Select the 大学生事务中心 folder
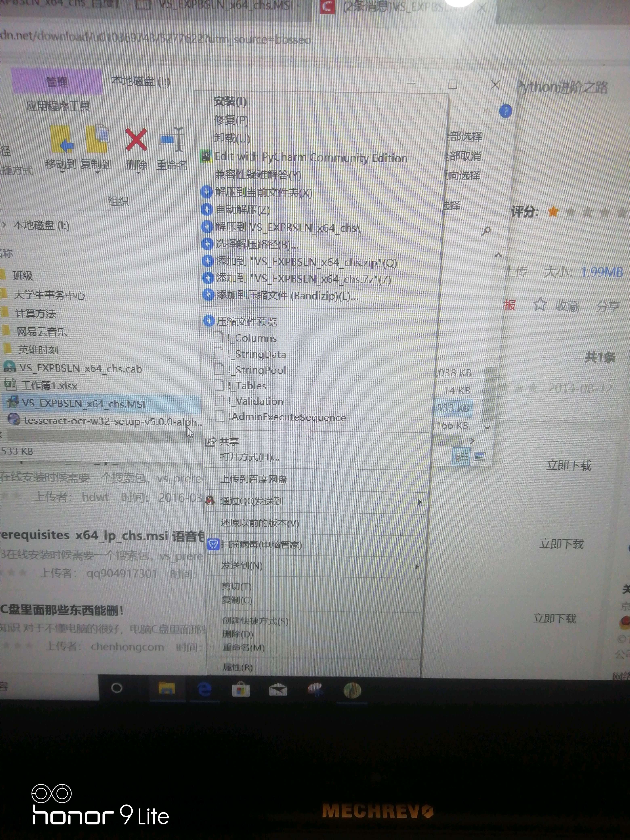This screenshot has width=630, height=840. point(49,295)
